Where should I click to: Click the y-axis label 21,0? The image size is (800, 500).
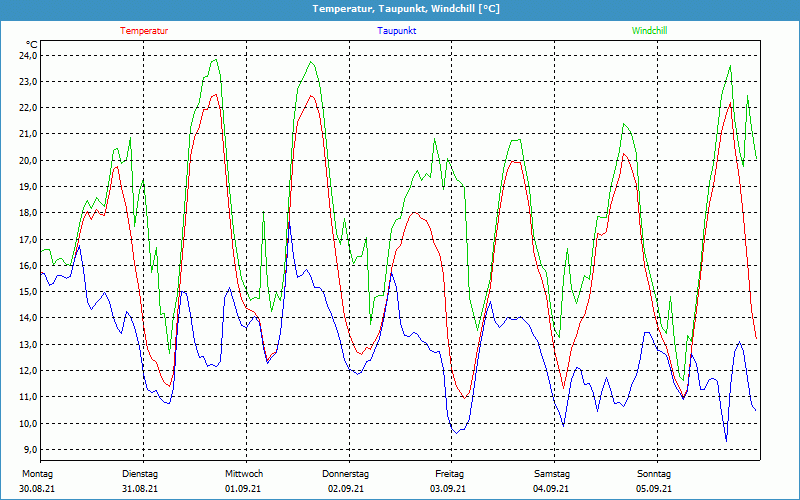coord(28,134)
